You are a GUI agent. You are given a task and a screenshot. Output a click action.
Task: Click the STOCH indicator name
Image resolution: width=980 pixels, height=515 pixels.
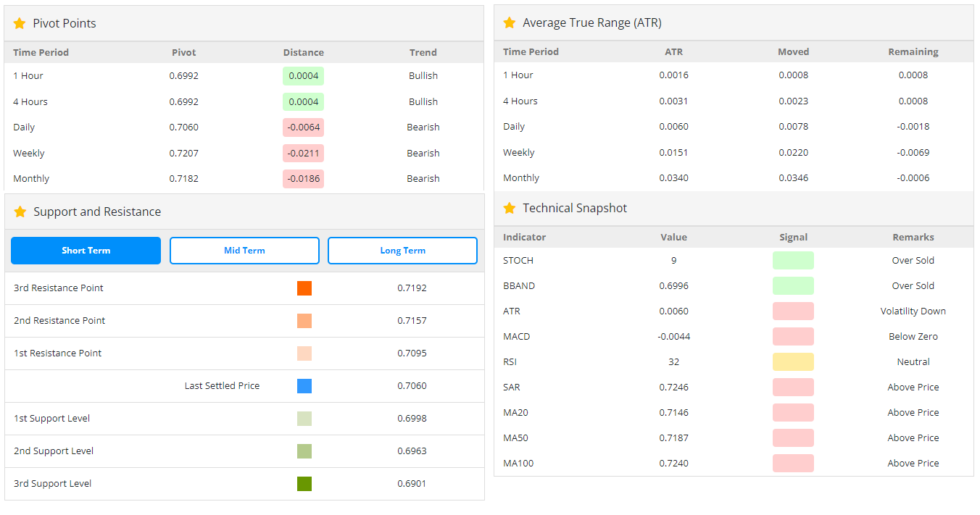click(518, 261)
